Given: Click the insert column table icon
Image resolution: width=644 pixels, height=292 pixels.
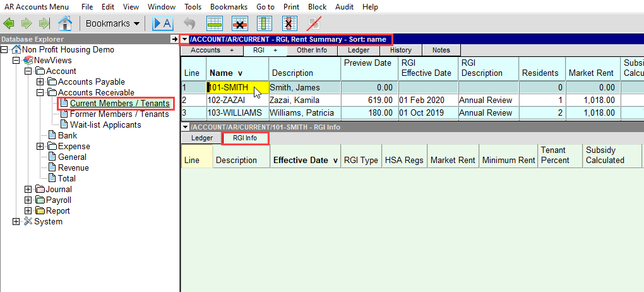Looking at the screenshot, I should click(265, 24).
